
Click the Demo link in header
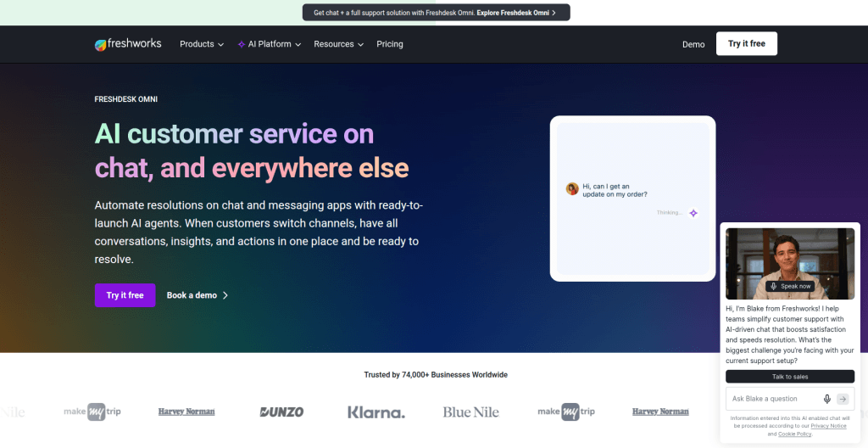[x=693, y=44]
